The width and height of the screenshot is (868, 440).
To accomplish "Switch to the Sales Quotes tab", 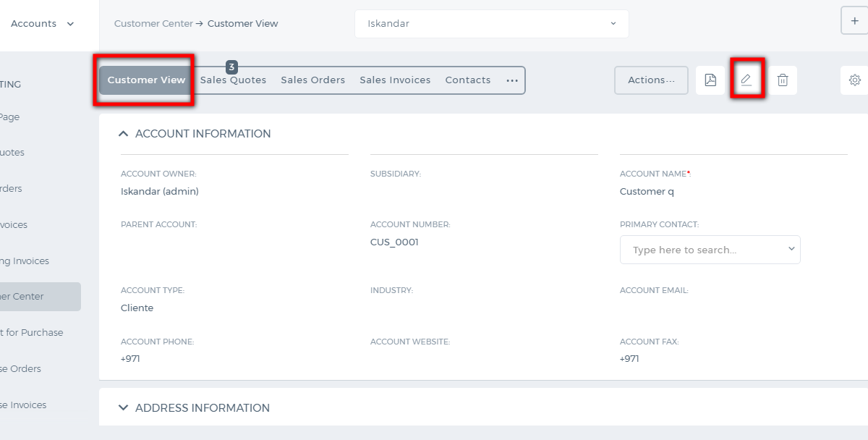I will [233, 80].
